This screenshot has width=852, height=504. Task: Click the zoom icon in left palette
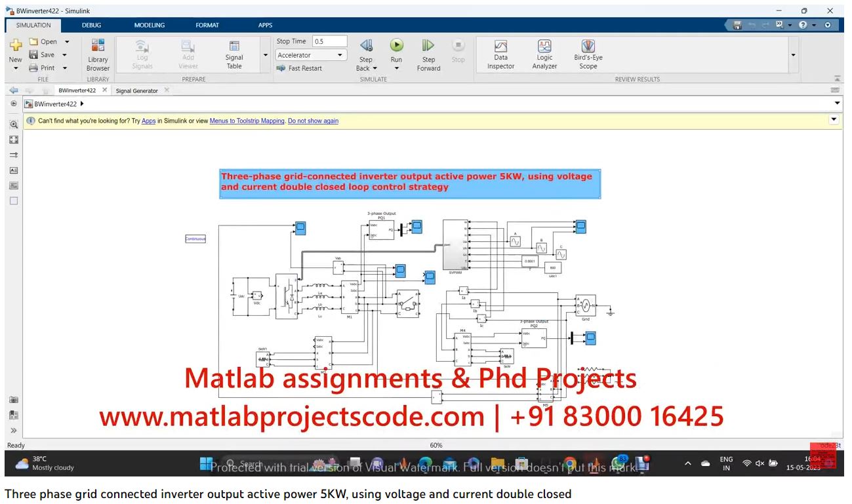tap(14, 125)
